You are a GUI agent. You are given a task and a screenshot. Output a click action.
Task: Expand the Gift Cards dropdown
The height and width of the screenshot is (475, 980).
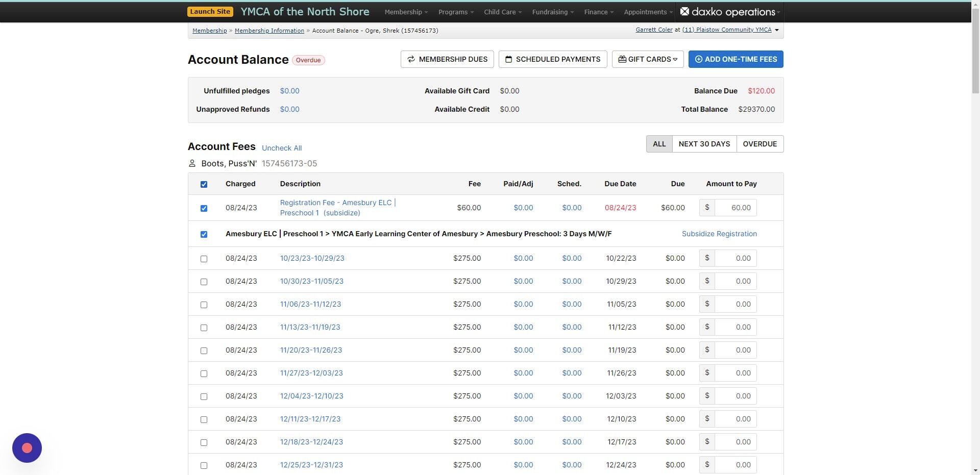648,59
